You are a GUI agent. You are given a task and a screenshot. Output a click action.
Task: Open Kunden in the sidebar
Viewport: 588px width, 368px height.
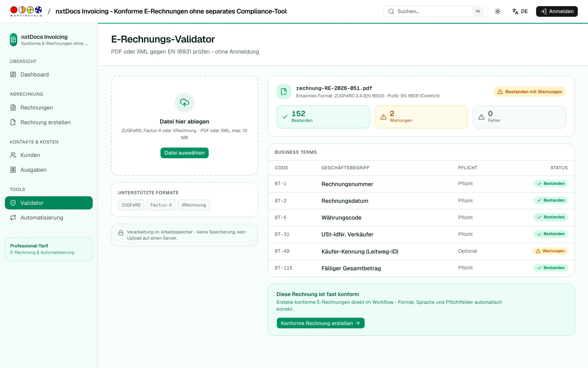point(49,155)
